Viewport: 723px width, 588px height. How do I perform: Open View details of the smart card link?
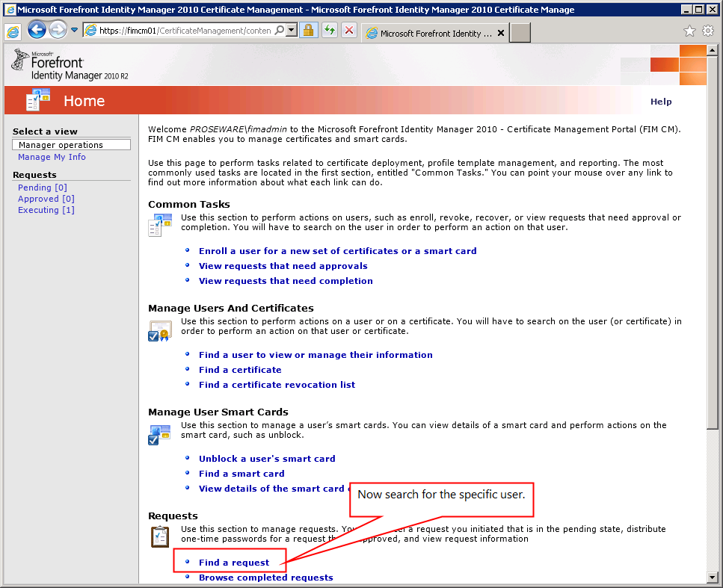pos(274,489)
